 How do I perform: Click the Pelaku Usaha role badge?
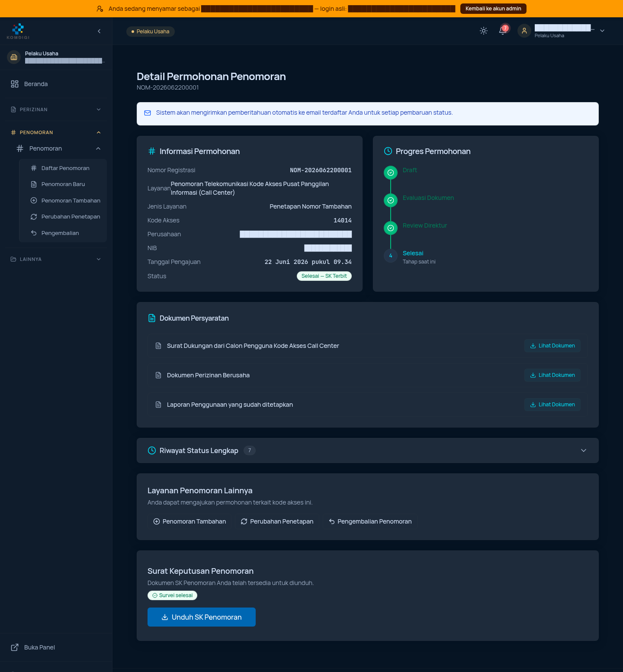click(x=150, y=32)
